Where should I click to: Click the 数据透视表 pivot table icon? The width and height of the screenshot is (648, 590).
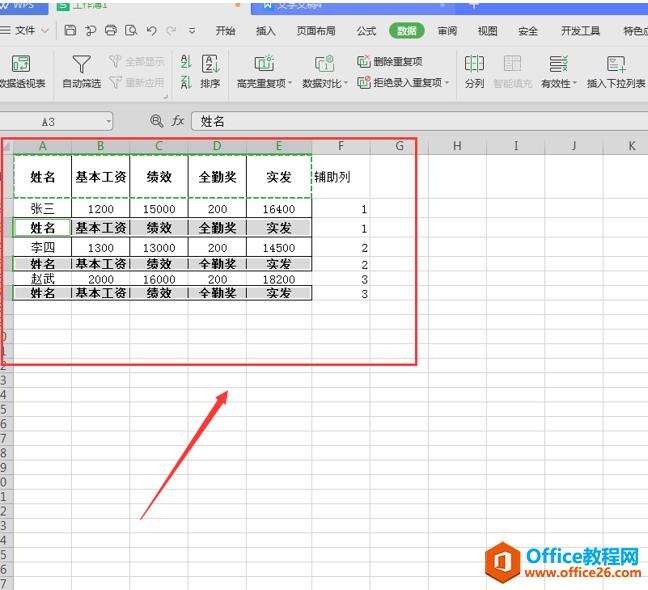click(21, 64)
